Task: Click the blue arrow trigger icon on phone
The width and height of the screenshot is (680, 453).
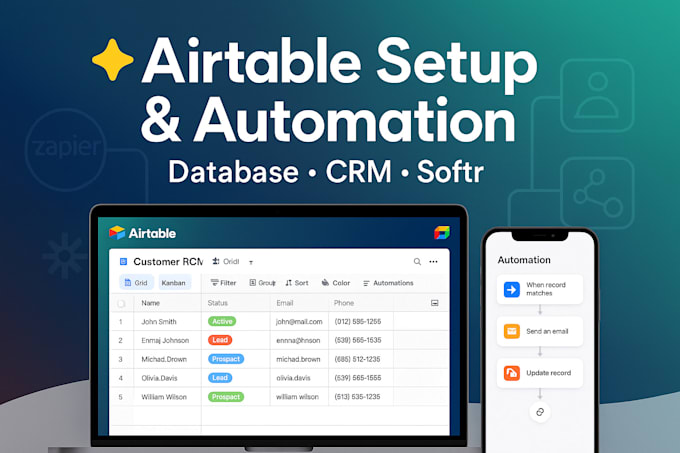Action: [x=512, y=289]
